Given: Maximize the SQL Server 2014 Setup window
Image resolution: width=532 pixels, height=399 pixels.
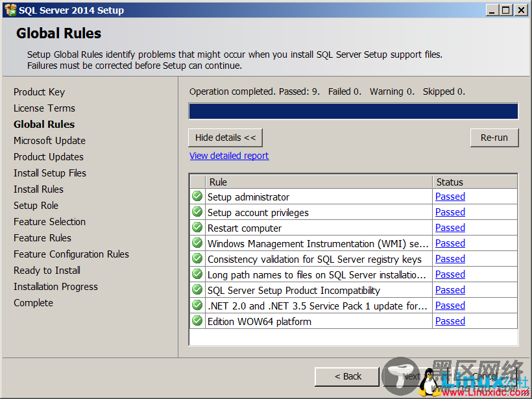Looking at the screenshot, I should pos(506,10).
